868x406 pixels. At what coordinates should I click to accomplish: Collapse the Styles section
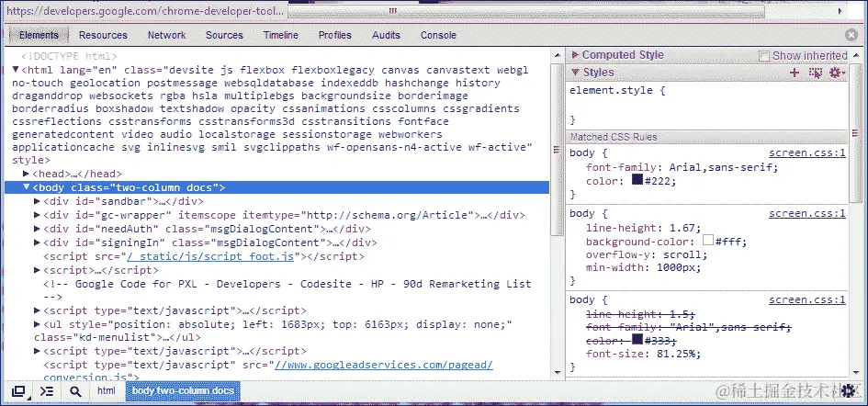coord(575,73)
